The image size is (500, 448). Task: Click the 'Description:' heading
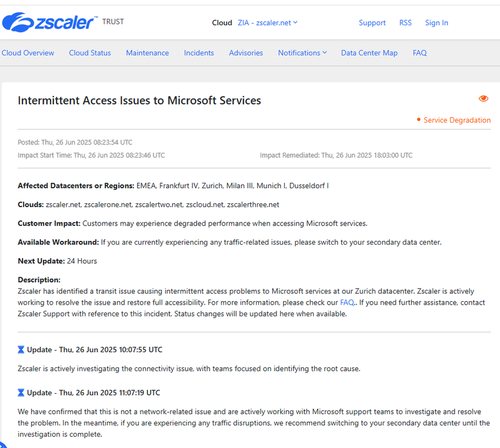point(39,280)
